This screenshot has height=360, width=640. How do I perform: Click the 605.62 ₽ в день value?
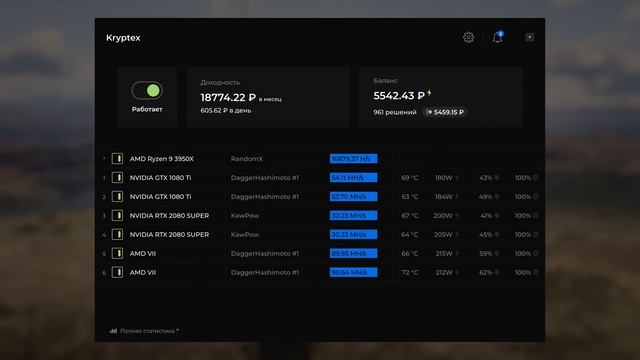(226, 111)
